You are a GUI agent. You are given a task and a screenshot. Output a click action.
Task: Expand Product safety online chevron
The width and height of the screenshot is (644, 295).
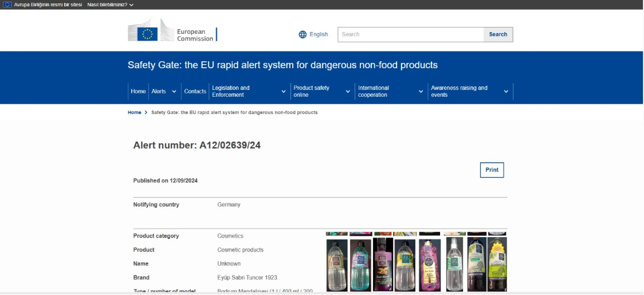coord(348,92)
